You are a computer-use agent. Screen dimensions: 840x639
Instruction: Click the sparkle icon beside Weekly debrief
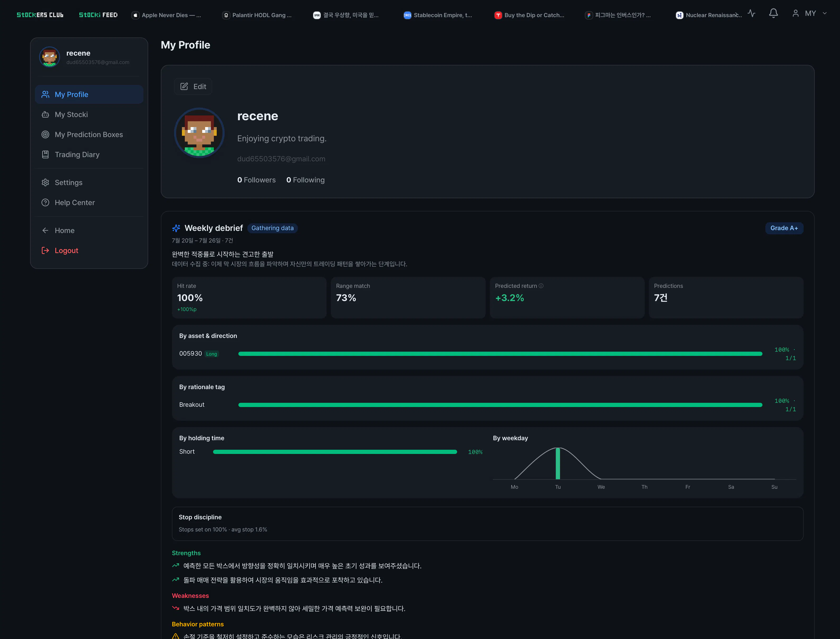coord(176,228)
